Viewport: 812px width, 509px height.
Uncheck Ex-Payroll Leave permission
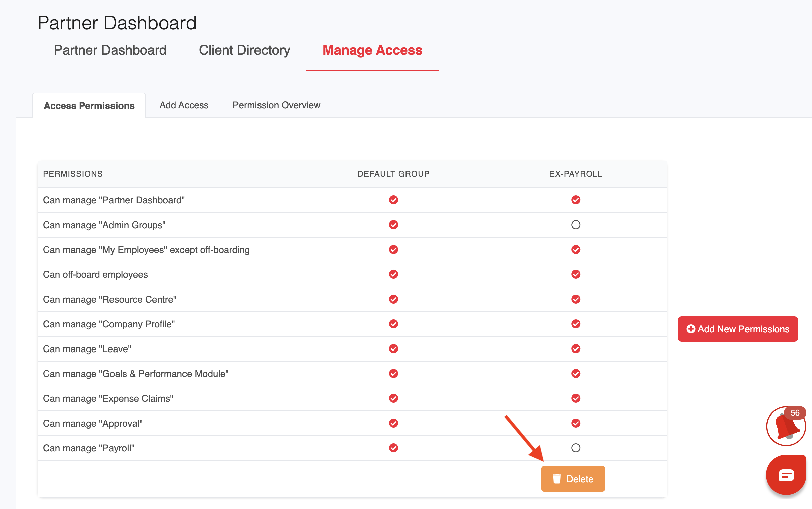pos(576,349)
